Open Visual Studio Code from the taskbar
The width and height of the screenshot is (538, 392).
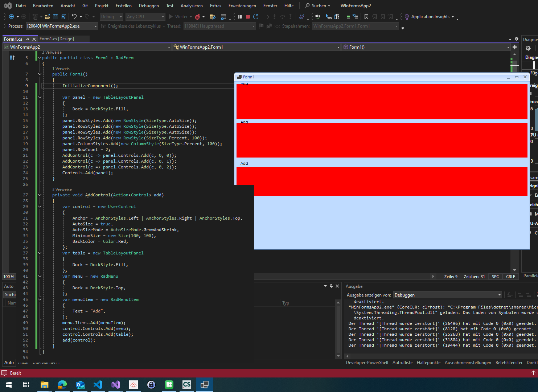(98, 385)
